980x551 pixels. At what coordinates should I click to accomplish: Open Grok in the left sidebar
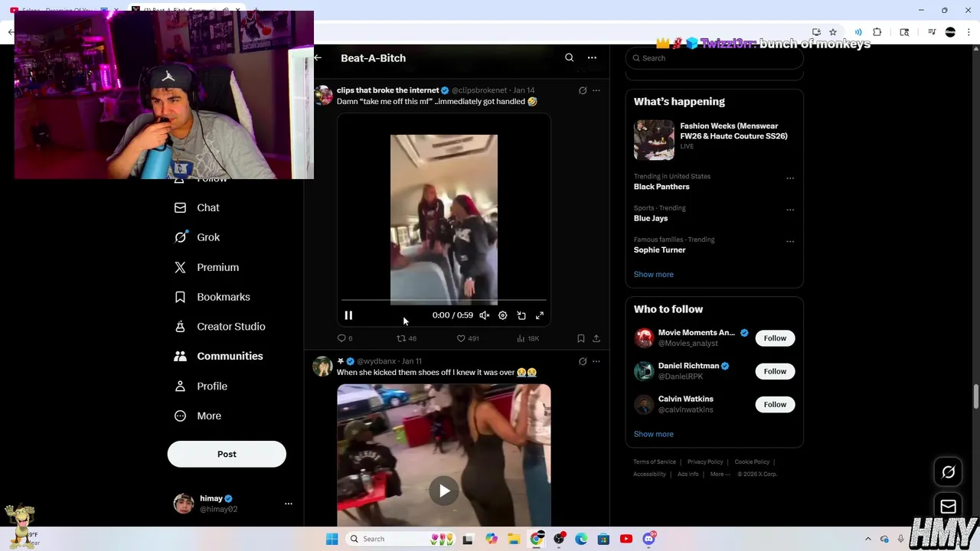click(x=197, y=237)
